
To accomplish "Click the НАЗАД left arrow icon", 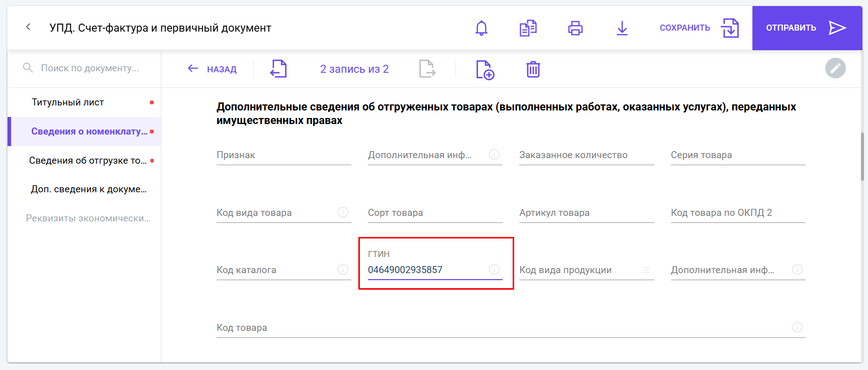I will click(x=193, y=68).
